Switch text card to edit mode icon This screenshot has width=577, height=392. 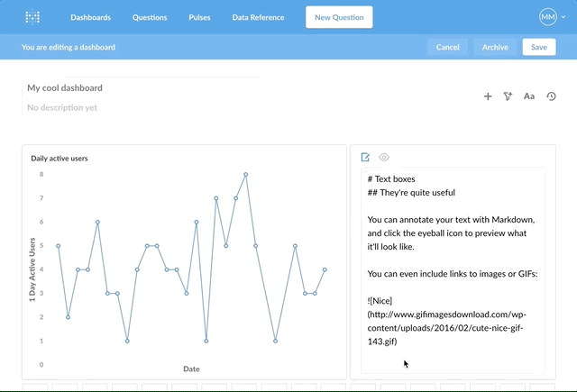coord(366,157)
